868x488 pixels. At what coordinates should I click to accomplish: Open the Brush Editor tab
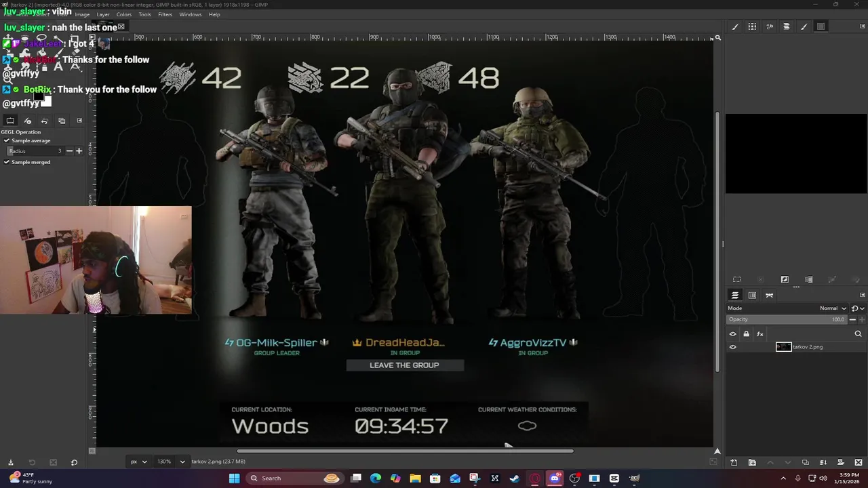[804, 26]
